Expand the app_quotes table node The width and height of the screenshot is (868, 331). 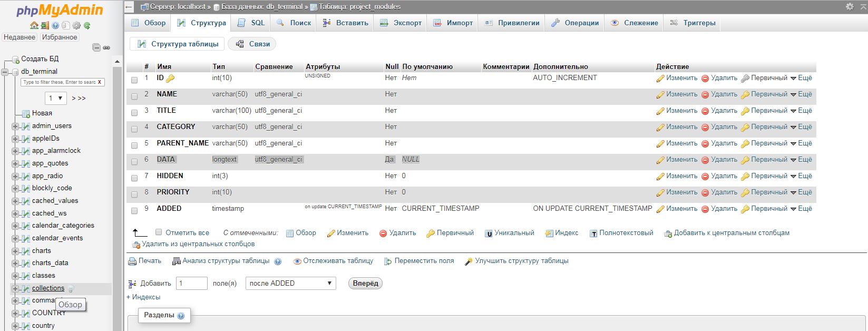coord(15,163)
